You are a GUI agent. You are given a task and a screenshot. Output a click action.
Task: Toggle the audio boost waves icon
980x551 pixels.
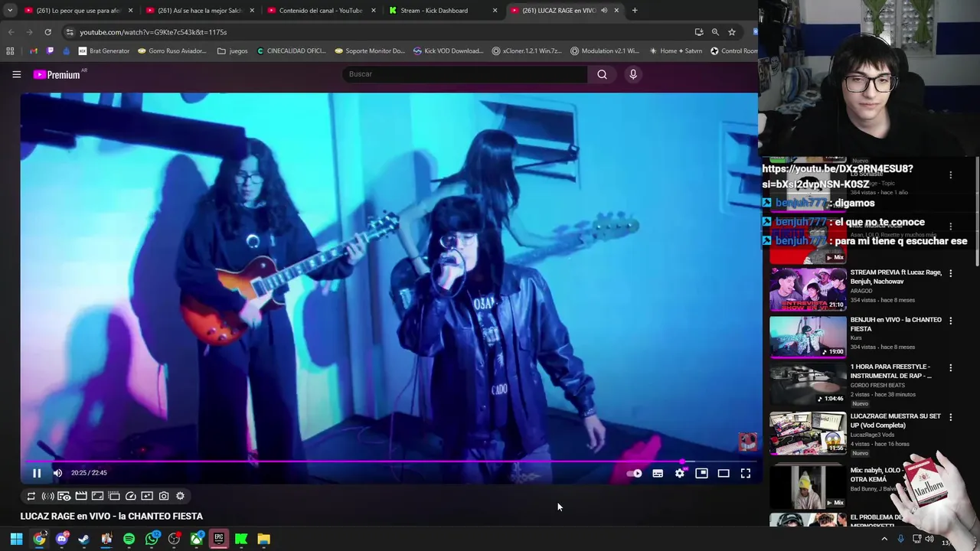47,496
